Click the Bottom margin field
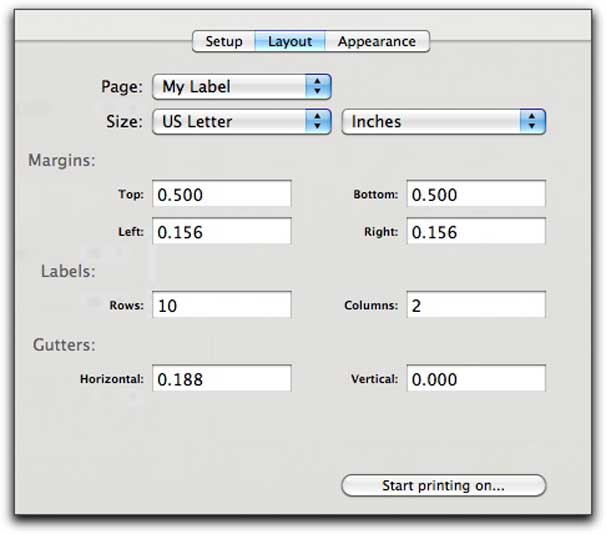This screenshot has height=534, width=606. (x=476, y=194)
